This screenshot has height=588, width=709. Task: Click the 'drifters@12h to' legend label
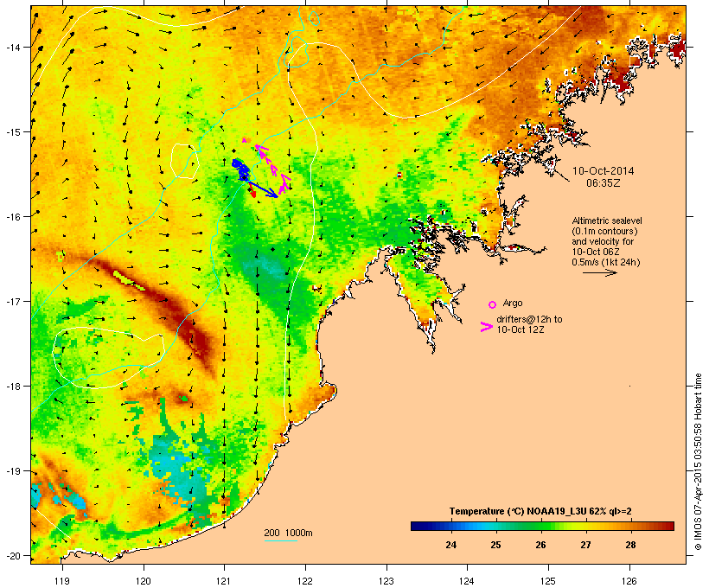click(x=529, y=319)
